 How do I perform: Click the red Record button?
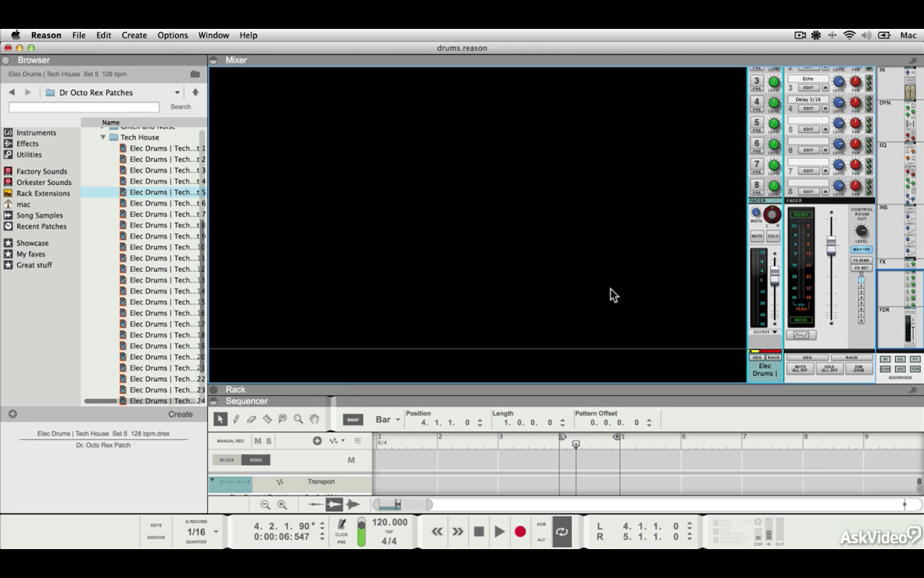[x=520, y=532]
